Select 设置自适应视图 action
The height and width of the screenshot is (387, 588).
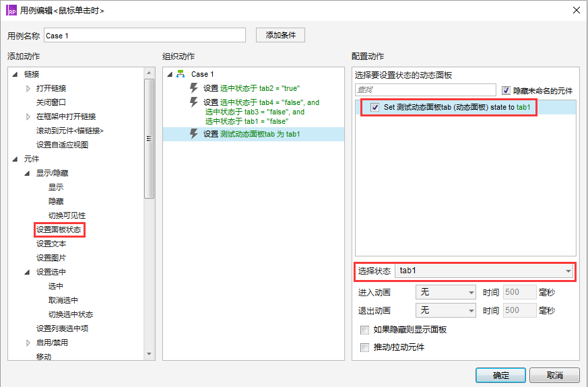(62, 145)
